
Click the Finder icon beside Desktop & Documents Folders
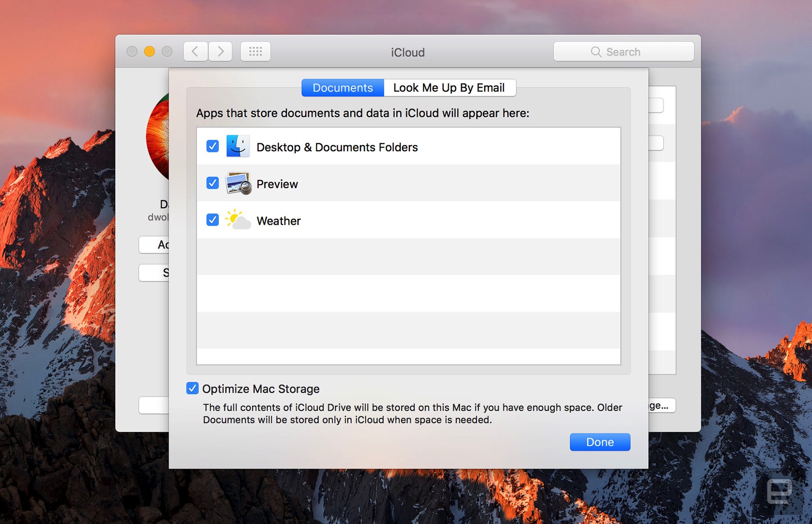(x=237, y=147)
